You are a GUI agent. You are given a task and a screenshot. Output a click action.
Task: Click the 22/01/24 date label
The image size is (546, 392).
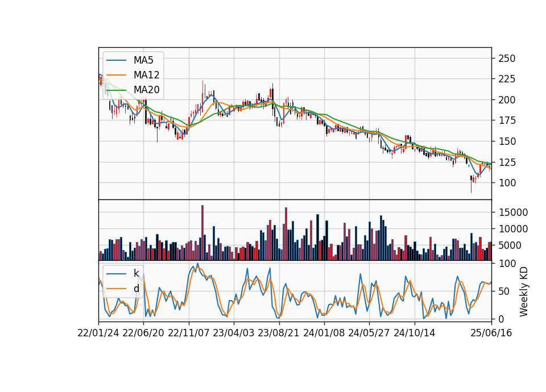click(x=98, y=333)
